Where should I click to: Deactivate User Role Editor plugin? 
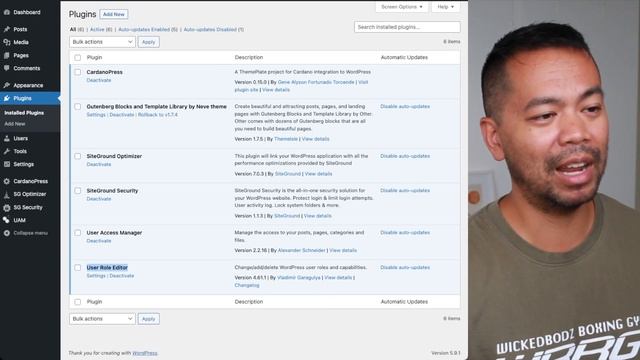point(122,276)
